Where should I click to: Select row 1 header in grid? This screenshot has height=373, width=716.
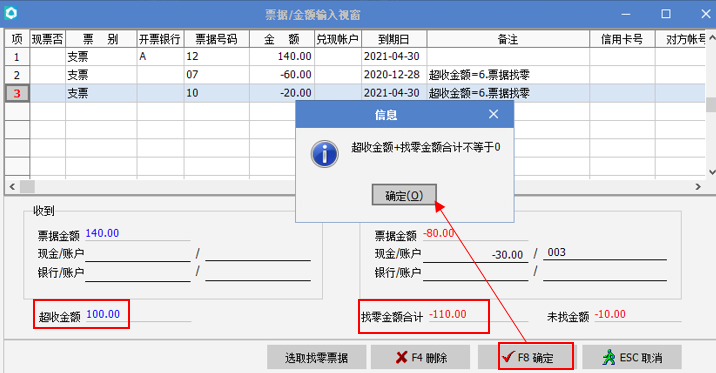coord(17,57)
